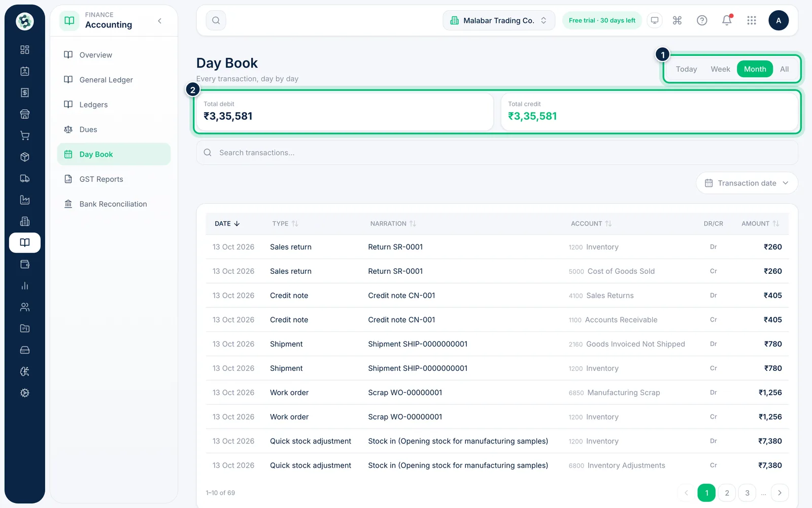Open the shopping cart icon in left rail
812x508 pixels.
pos(24,136)
